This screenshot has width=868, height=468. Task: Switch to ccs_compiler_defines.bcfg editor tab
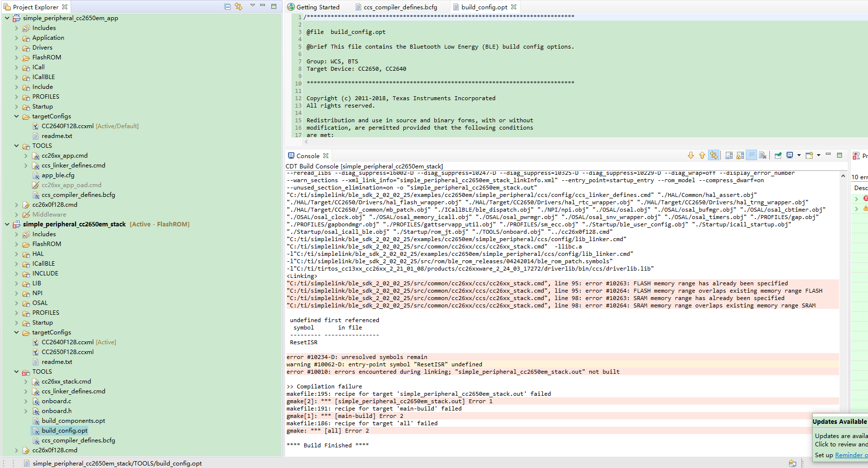pyautogui.click(x=396, y=7)
